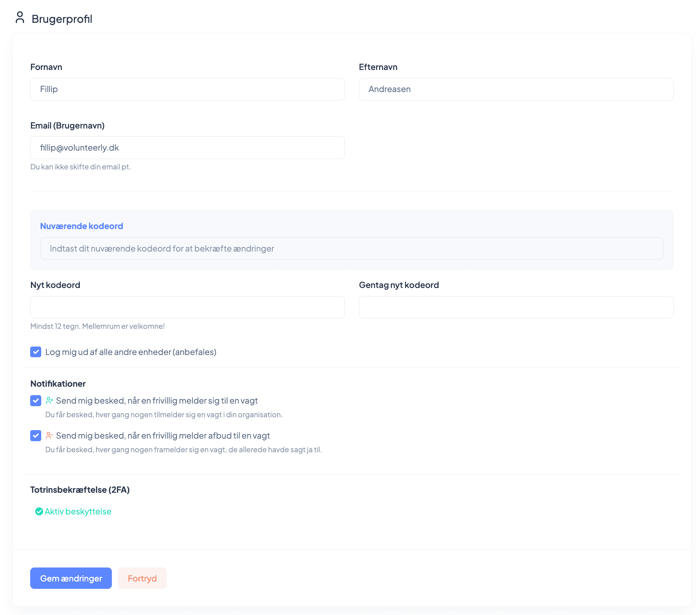Image resolution: width=700 pixels, height=615 pixels.
Task: Click the Nuværende kodeord input field
Action: coord(351,249)
